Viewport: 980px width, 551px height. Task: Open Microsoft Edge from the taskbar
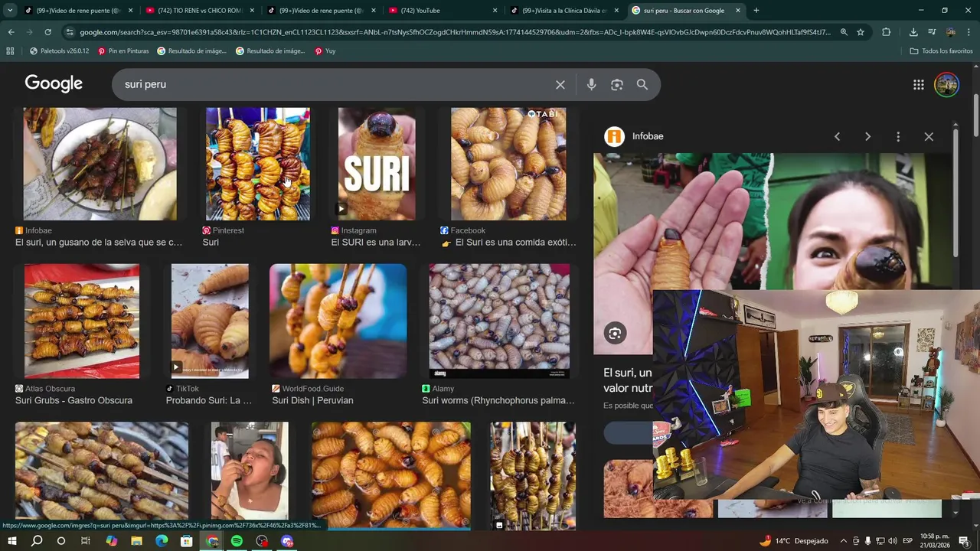pyautogui.click(x=162, y=541)
